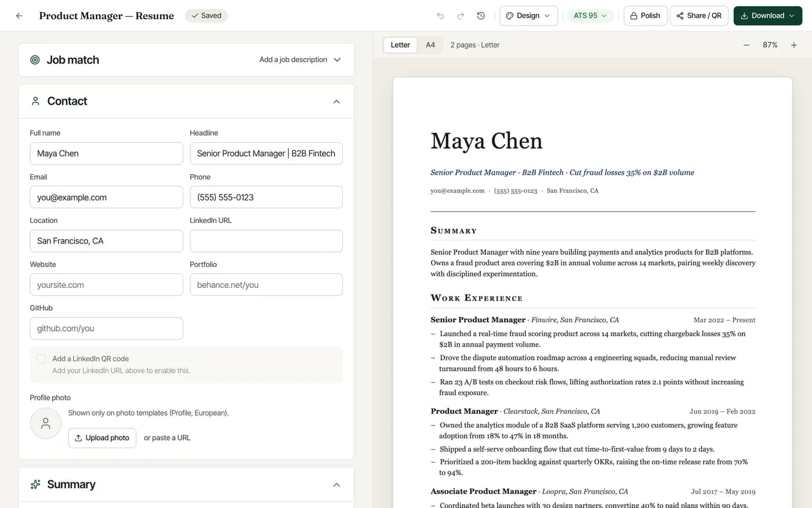Go back using the left arrow icon
The height and width of the screenshot is (508, 812).
[19, 16]
